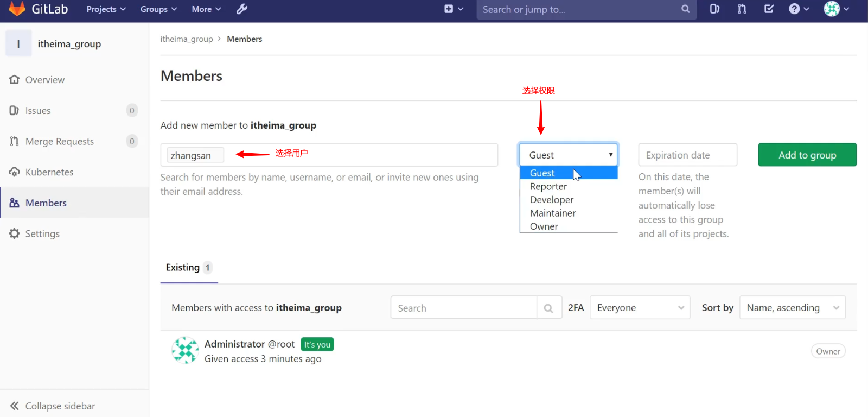Click the Add to group button
Image resolution: width=868 pixels, height=417 pixels.
[807, 155]
